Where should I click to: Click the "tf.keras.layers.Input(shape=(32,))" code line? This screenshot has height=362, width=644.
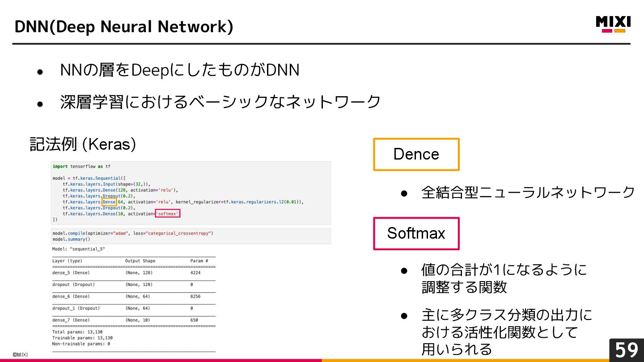click(x=106, y=184)
